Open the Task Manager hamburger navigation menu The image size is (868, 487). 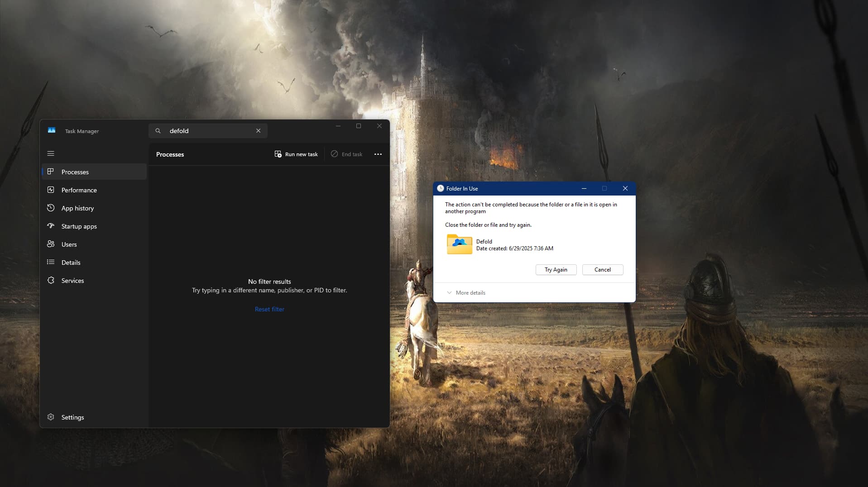51,153
